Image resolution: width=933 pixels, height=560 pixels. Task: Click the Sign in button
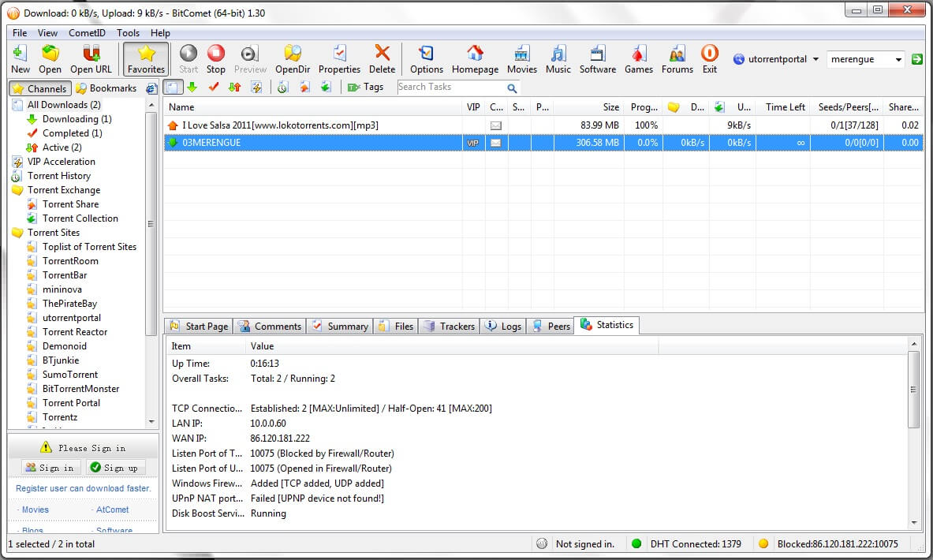pos(50,468)
